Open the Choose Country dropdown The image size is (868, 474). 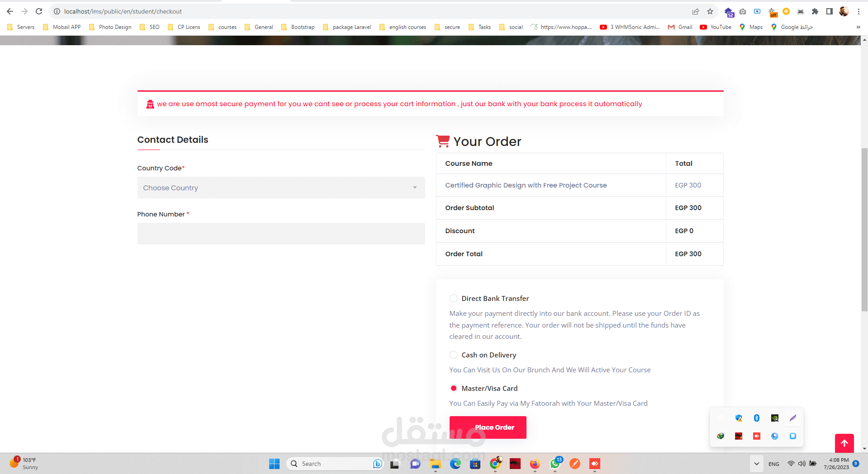point(281,188)
